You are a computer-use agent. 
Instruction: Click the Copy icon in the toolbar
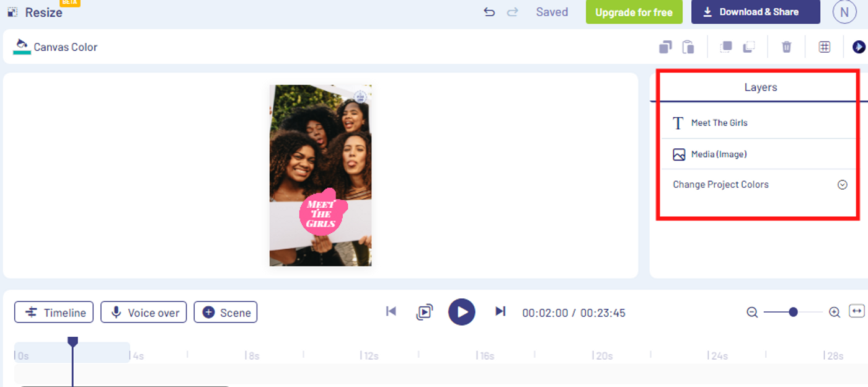665,47
